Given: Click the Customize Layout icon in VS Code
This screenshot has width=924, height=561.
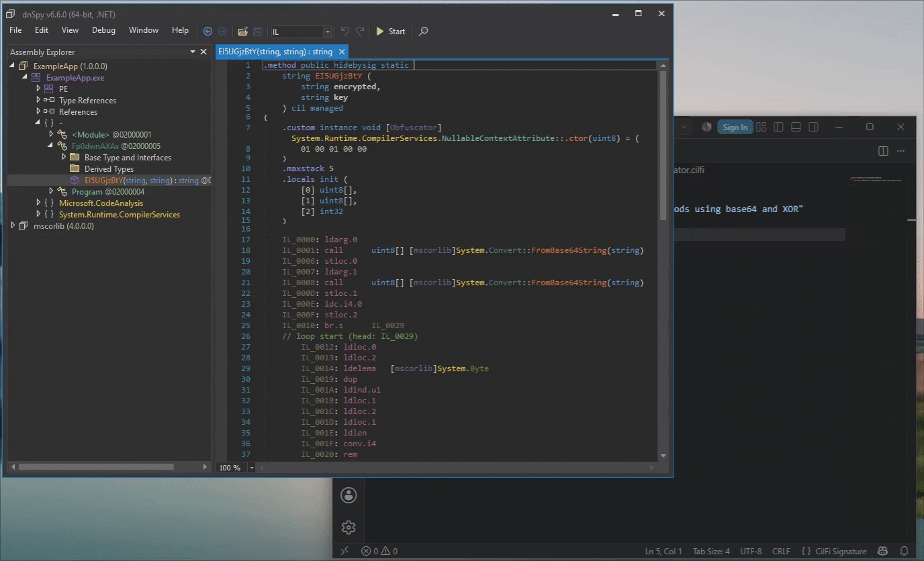Looking at the screenshot, I should click(761, 127).
